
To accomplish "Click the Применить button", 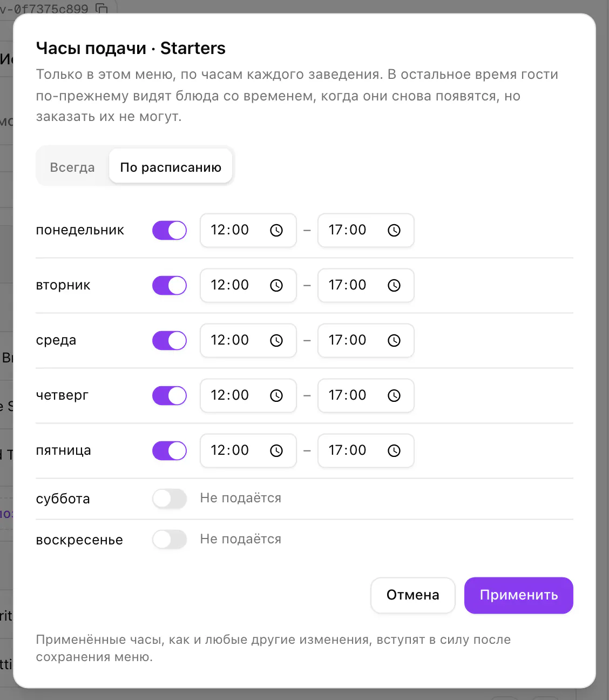I will [519, 595].
